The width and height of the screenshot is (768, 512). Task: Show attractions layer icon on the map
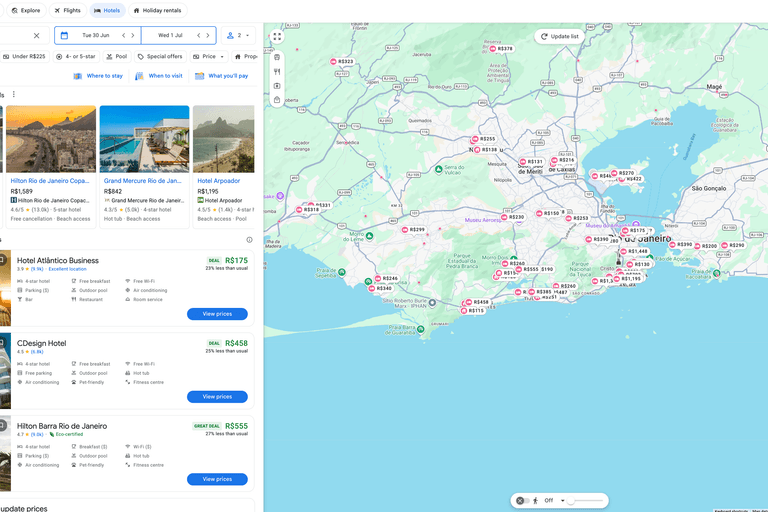(277, 86)
